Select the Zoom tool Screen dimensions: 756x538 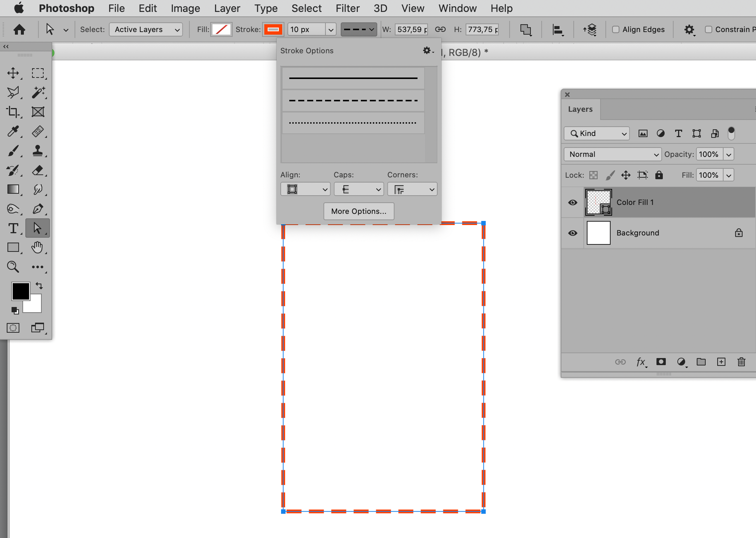(x=14, y=267)
